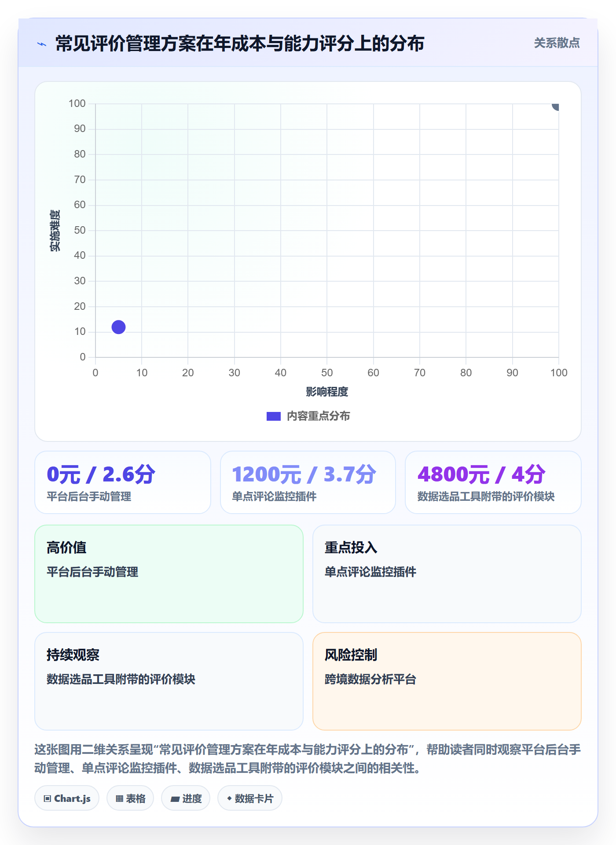The width and height of the screenshot is (616, 845).
Task: Click 跨境数据分析平台 text in risk card
Action: point(370,679)
